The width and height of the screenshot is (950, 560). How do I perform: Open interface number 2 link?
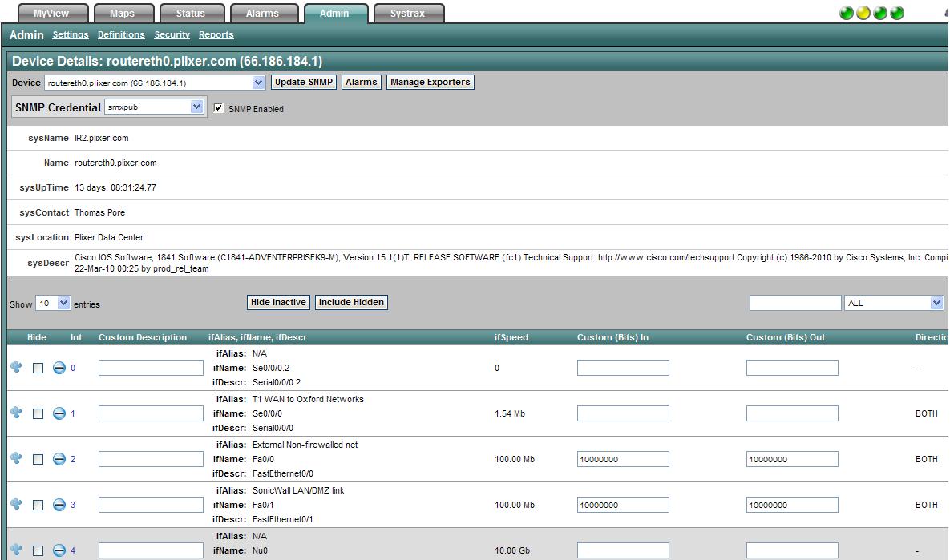pos(73,459)
